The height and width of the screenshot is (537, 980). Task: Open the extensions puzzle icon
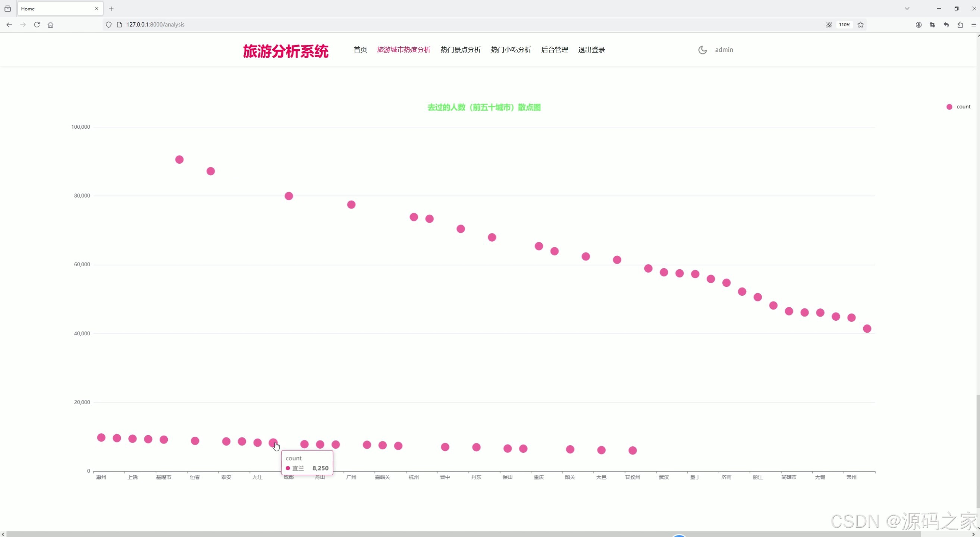tap(960, 25)
